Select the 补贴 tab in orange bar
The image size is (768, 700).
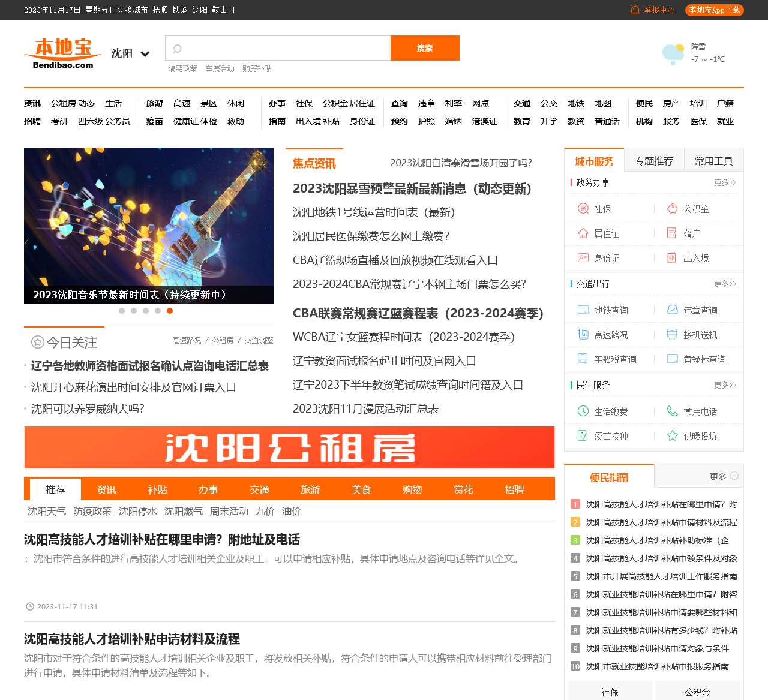pos(157,489)
